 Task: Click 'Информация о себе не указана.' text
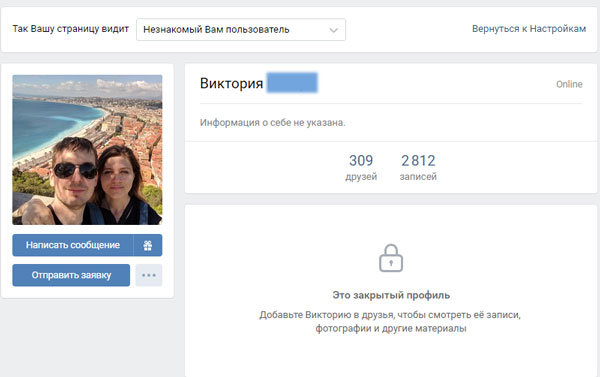[272, 123]
